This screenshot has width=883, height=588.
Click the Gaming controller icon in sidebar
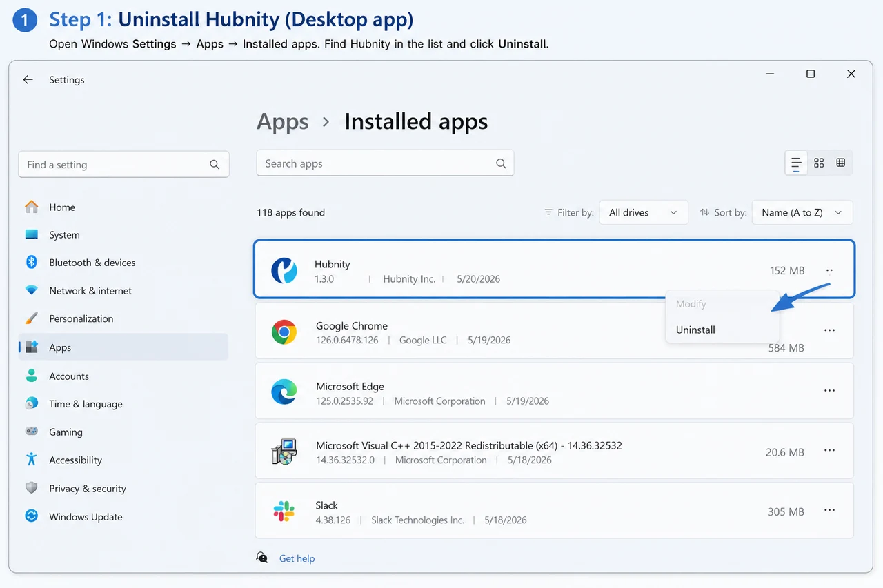coord(32,432)
